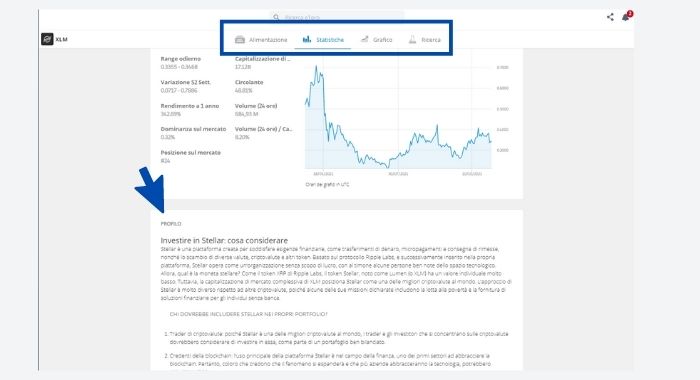Click the 'Volume (24 ore)' label
Screen dimensions: 700x380
click(256, 106)
